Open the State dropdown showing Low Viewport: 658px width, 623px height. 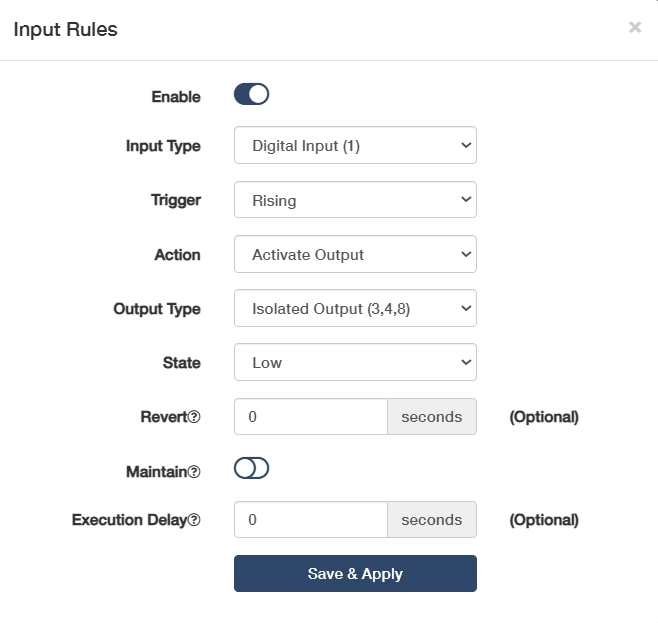coord(355,363)
